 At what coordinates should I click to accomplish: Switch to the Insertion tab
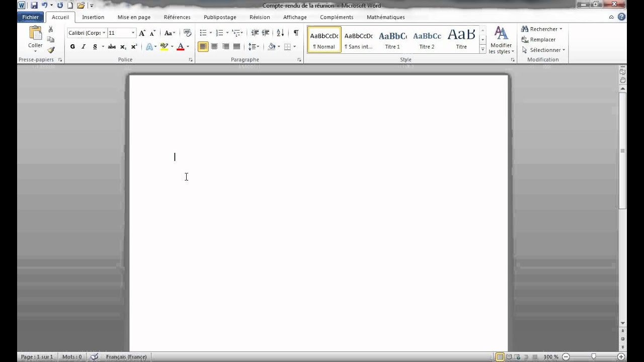[93, 17]
